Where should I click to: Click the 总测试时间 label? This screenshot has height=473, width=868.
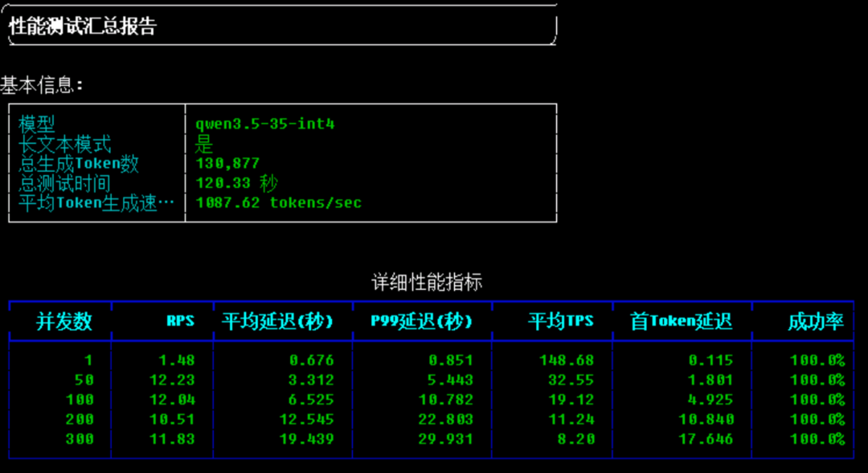pos(64,183)
